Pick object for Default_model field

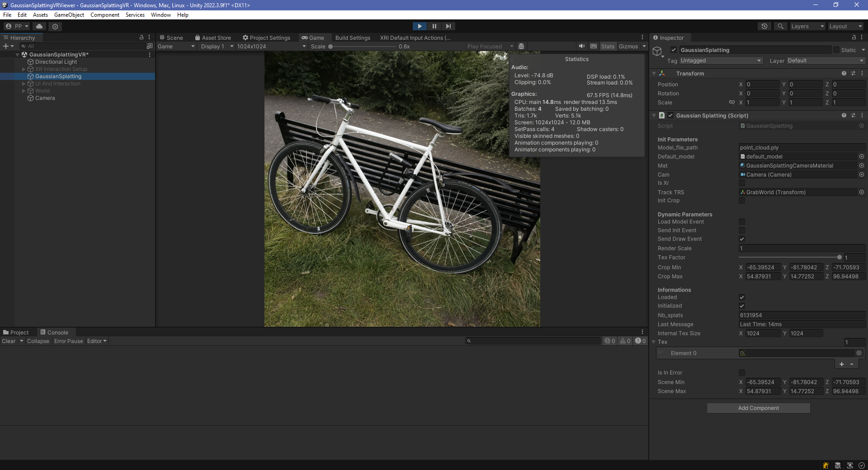pyautogui.click(x=862, y=156)
